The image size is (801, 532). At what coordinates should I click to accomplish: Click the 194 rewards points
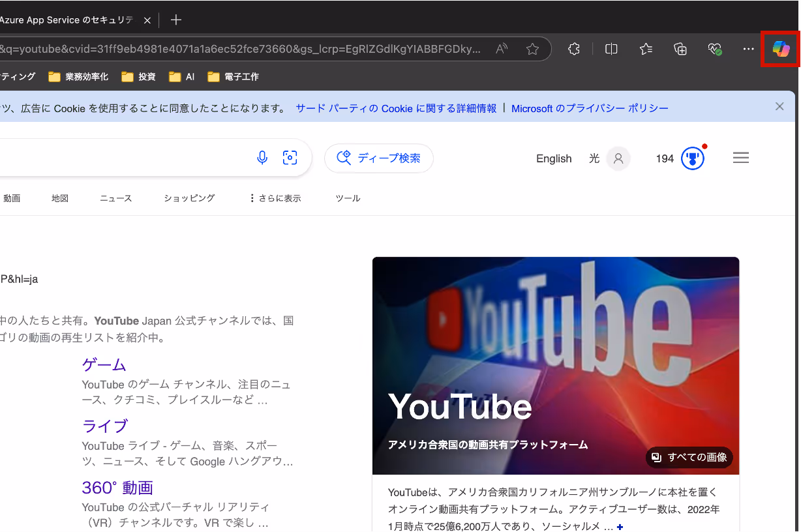tap(665, 158)
